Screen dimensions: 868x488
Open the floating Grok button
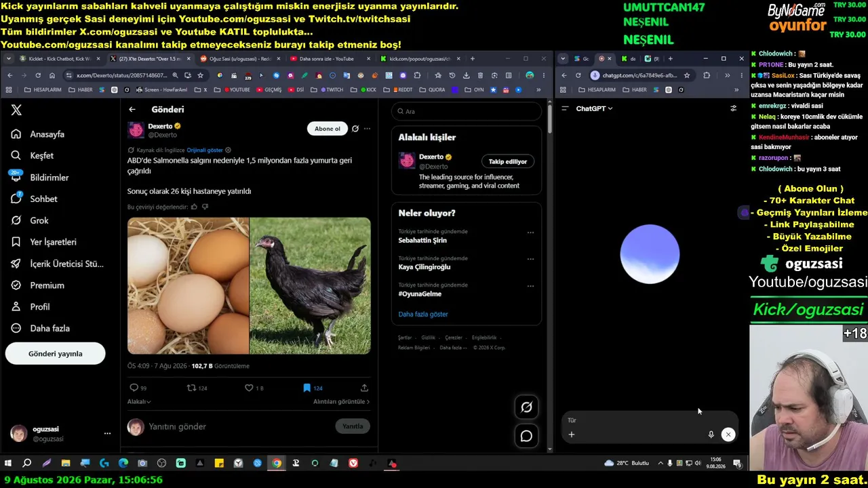pos(526,407)
